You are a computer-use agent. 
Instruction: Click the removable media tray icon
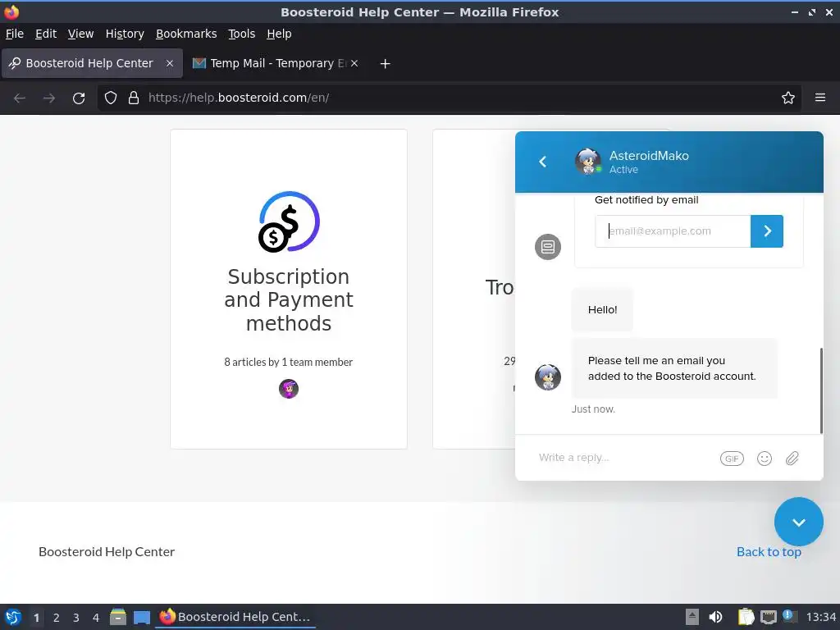click(x=692, y=617)
